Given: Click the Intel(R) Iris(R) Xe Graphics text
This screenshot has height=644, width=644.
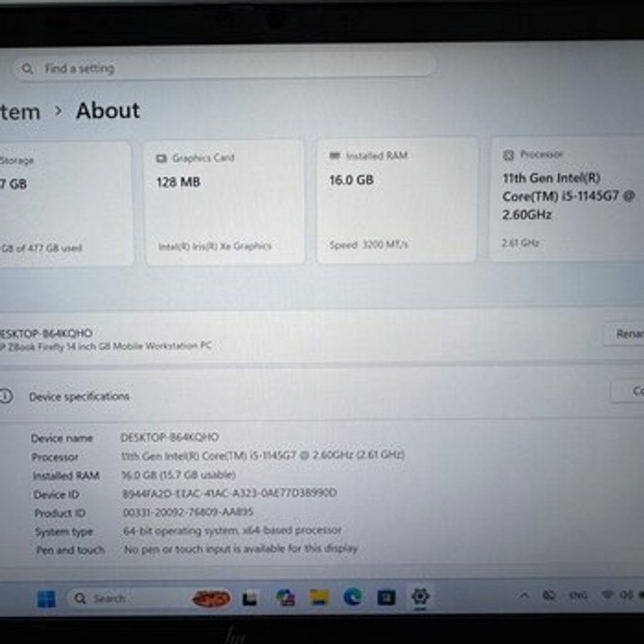Looking at the screenshot, I should (x=215, y=246).
